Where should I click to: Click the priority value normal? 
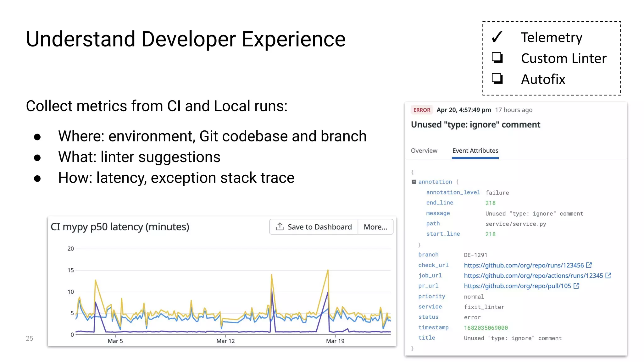pyautogui.click(x=474, y=297)
